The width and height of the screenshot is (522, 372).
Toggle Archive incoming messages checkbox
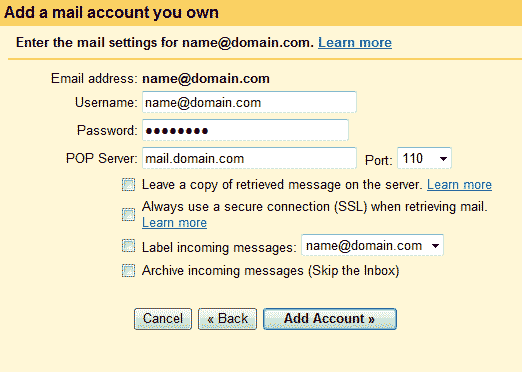click(x=128, y=270)
